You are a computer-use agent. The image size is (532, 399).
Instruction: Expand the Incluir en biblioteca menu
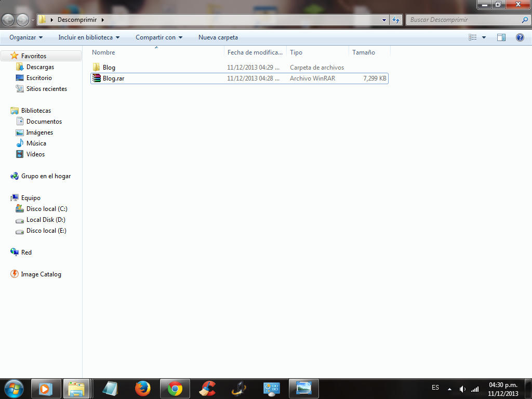(x=89, y=37)
